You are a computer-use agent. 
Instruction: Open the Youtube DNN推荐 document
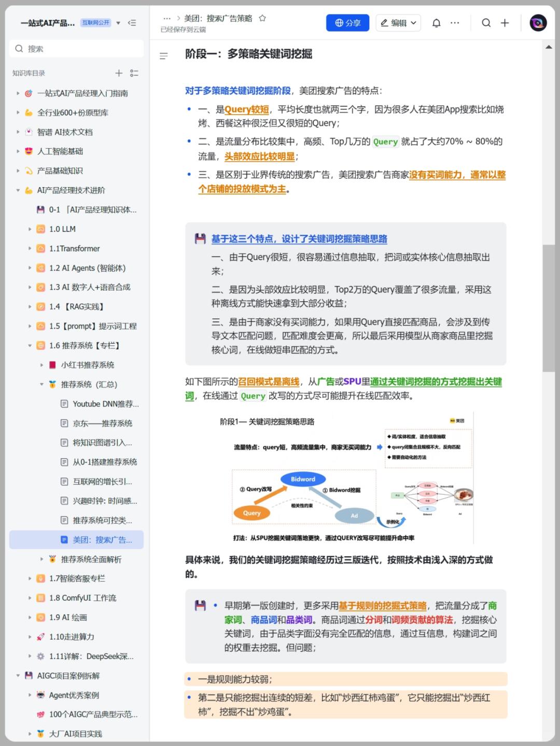point(106,404)
